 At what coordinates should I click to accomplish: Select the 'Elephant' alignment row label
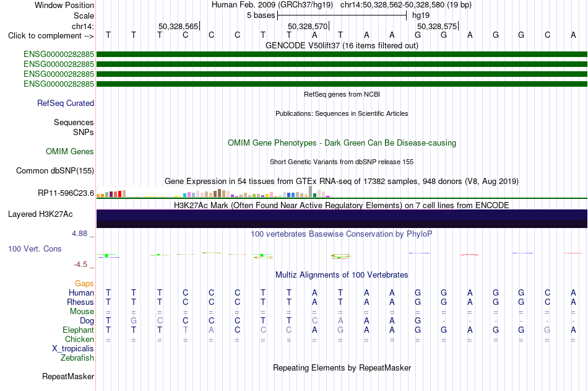[x=78, y=330]
